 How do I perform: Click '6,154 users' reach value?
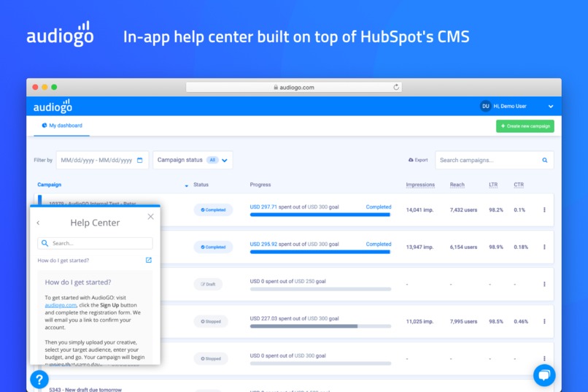(463, 247)
